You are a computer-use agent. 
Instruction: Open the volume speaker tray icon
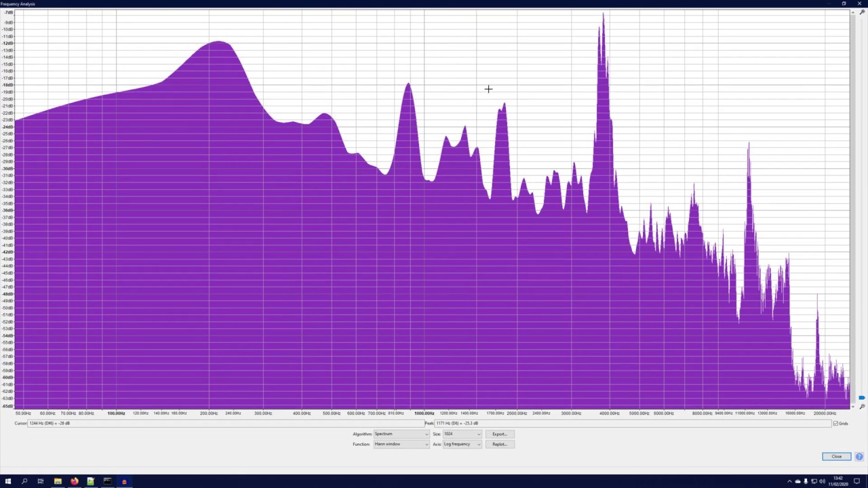822,481
